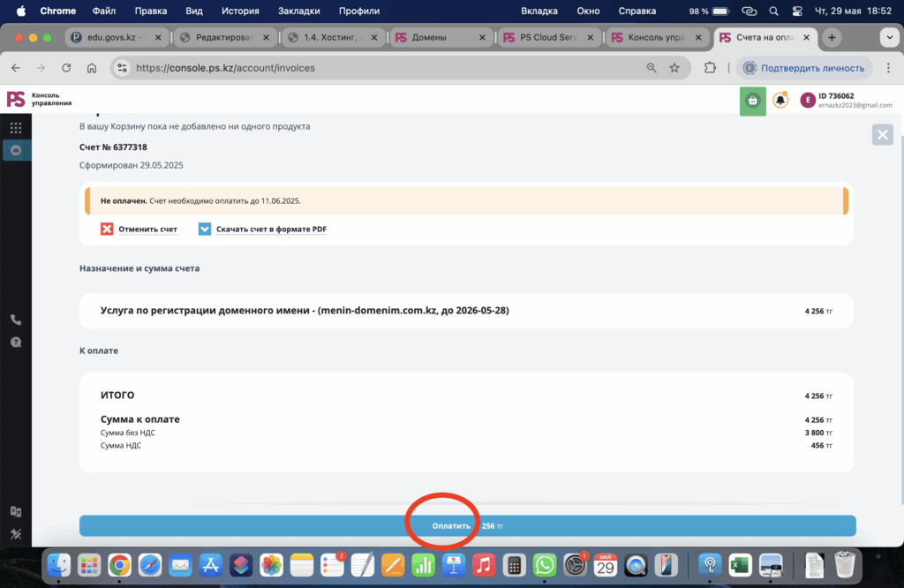The height and width of the screenshot is (588, 904).
Task: Expand the Chrome tab search chevron
Action: click(888, 38)
